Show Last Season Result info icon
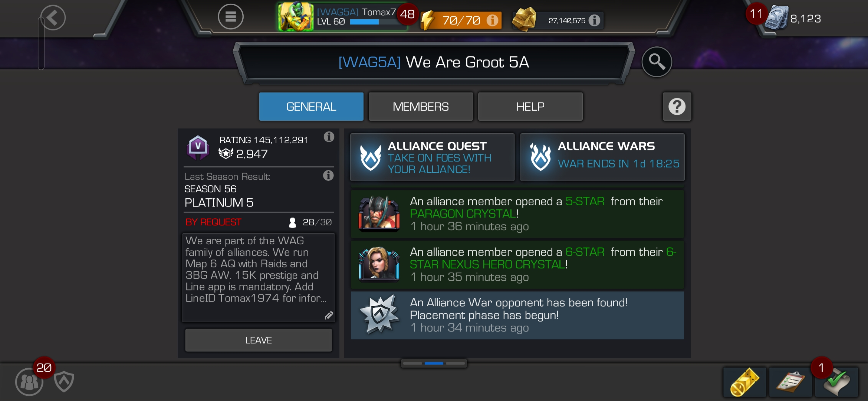This screenshot has width=868, height=401. (328, 176)
